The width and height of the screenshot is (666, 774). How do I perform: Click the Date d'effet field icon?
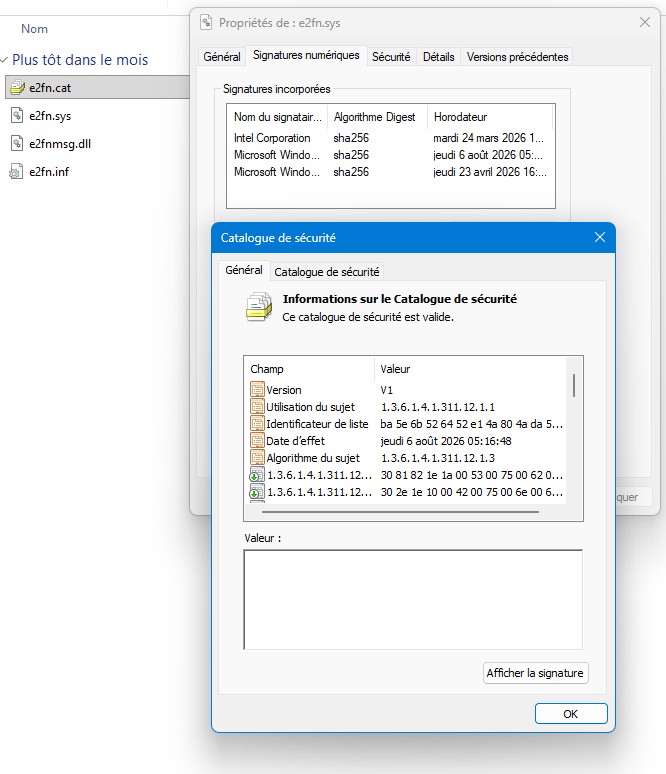tap(257, 441)
